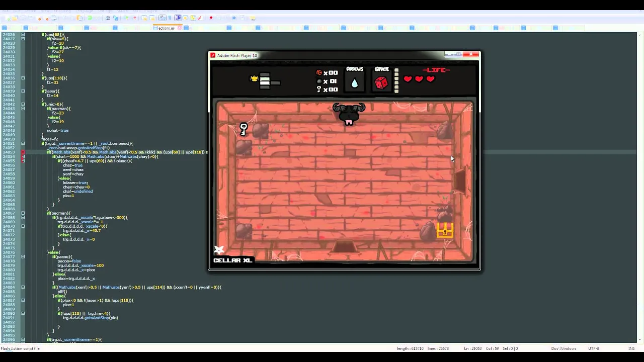
Task: Collapse the fold at line 24051
Action: pos(23,143)
